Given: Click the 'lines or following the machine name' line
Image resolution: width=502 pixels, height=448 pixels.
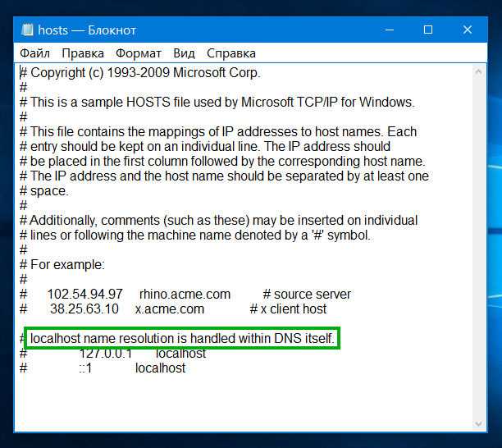Looking at the screenshot, I should 195,235.
